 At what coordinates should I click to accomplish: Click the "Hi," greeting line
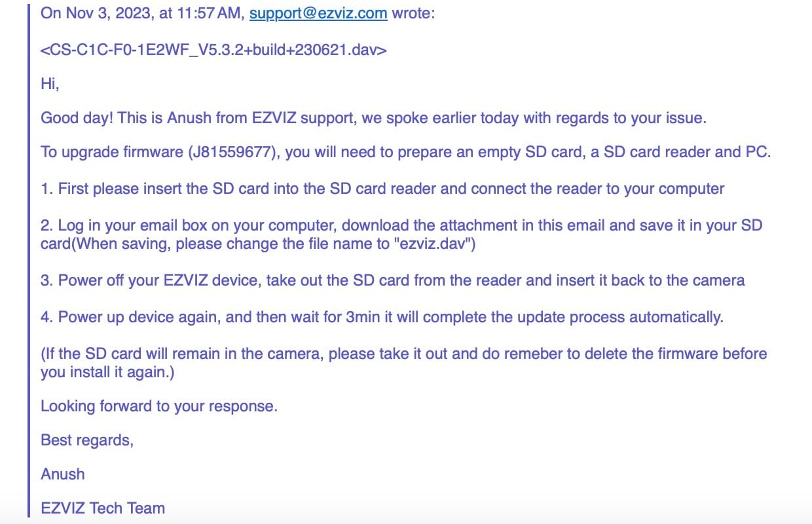point(50,84)
